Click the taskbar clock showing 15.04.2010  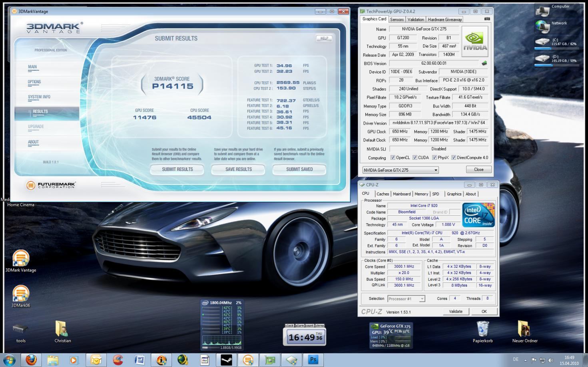(569, 360)
